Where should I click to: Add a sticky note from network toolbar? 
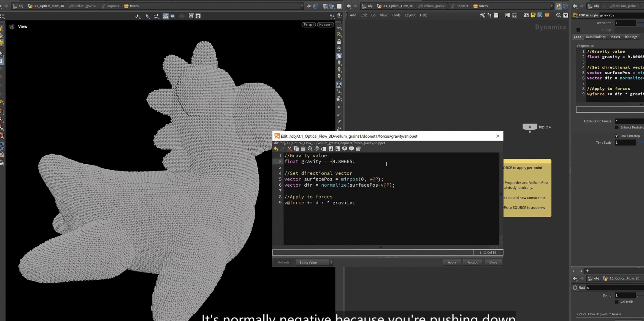[533, 15]
